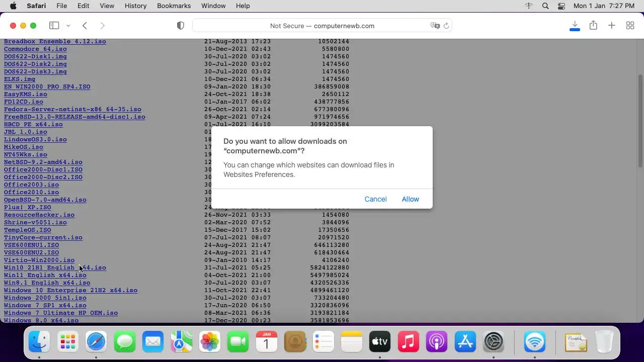
Task: Open sidebar options dropdown arrow
Action: (68, 26)
